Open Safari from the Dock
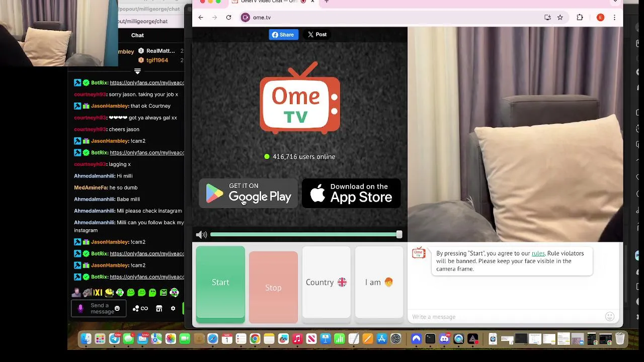644x362 pixels. (213, 339)
